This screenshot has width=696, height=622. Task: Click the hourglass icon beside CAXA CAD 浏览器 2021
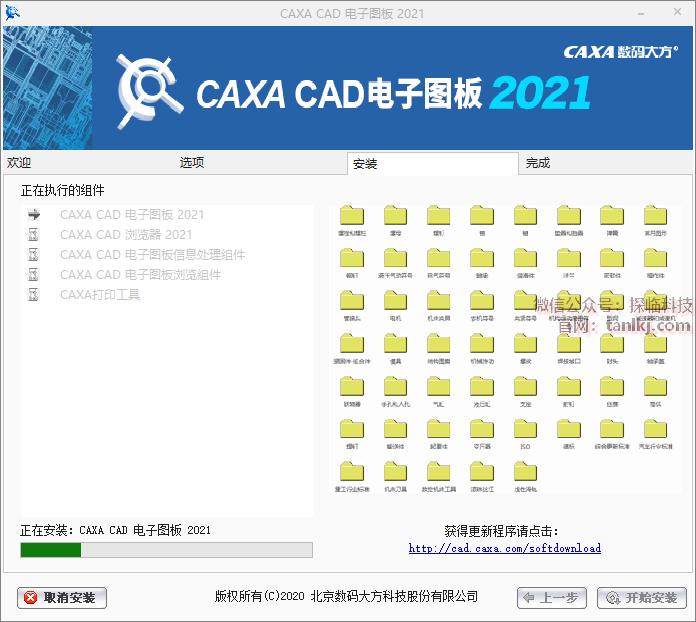point(34,234)
